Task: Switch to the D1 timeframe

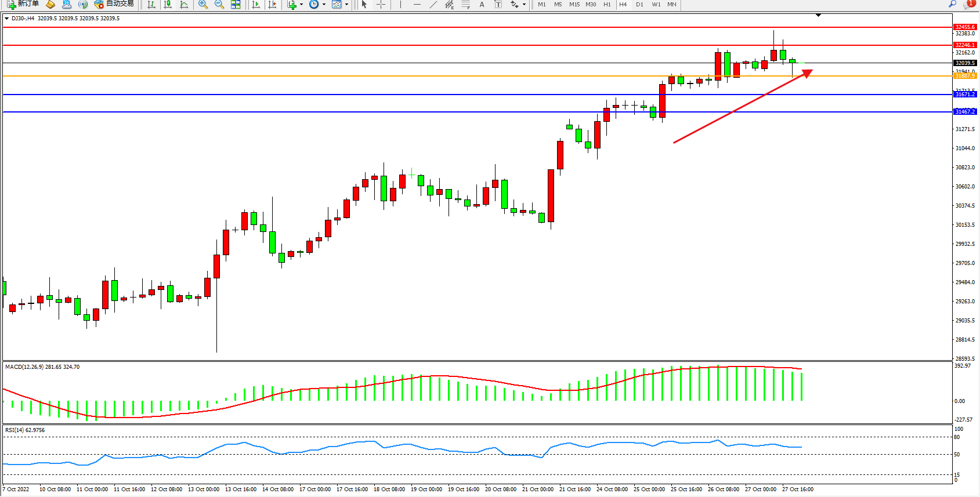Action: pos(639,5)
